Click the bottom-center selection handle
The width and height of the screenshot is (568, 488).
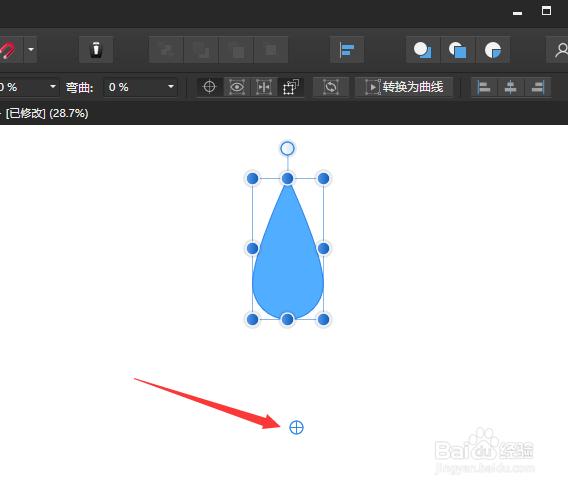click(288, 320)
